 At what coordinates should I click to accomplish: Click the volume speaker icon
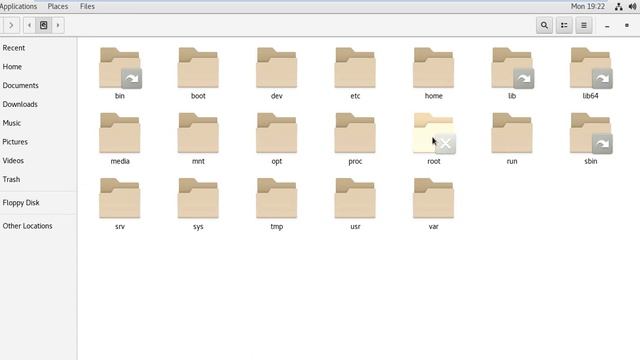[633, 7]
